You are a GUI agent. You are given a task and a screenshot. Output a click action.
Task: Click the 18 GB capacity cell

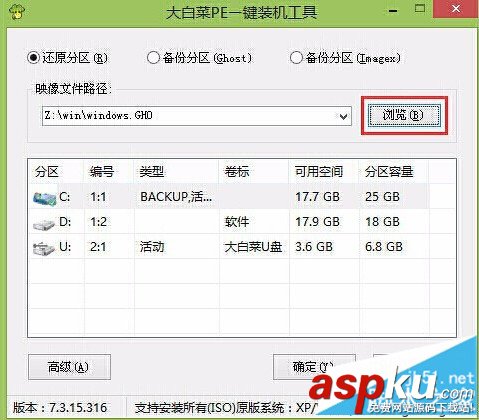pos(382,222)
